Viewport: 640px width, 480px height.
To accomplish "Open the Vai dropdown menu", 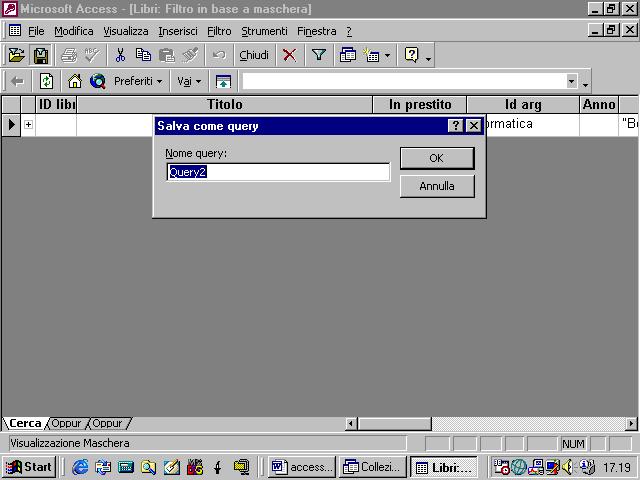I will [189, 81].
